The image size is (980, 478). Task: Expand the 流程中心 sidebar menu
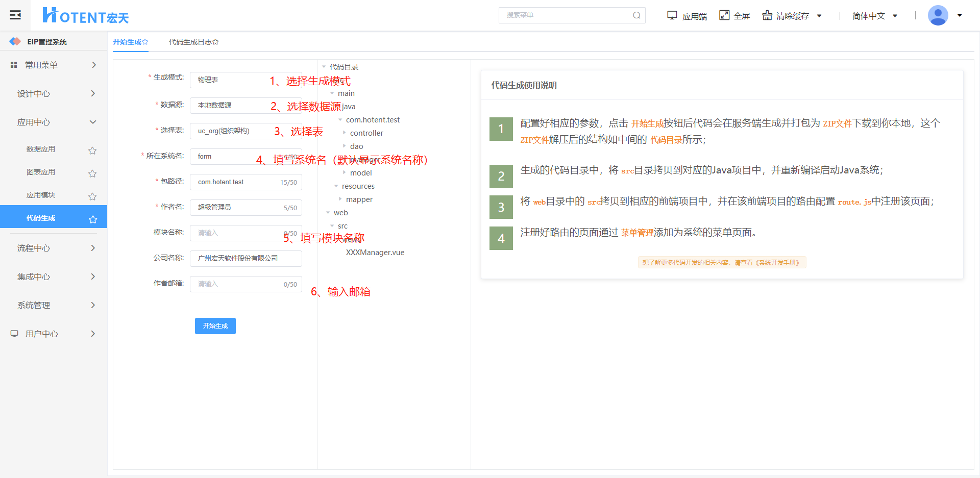tap(54, 248)
